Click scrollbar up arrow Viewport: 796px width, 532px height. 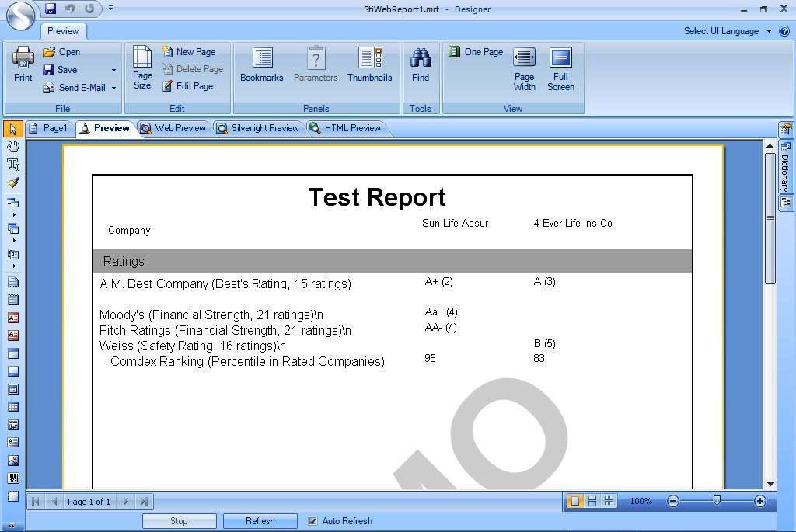click(770, 145)
